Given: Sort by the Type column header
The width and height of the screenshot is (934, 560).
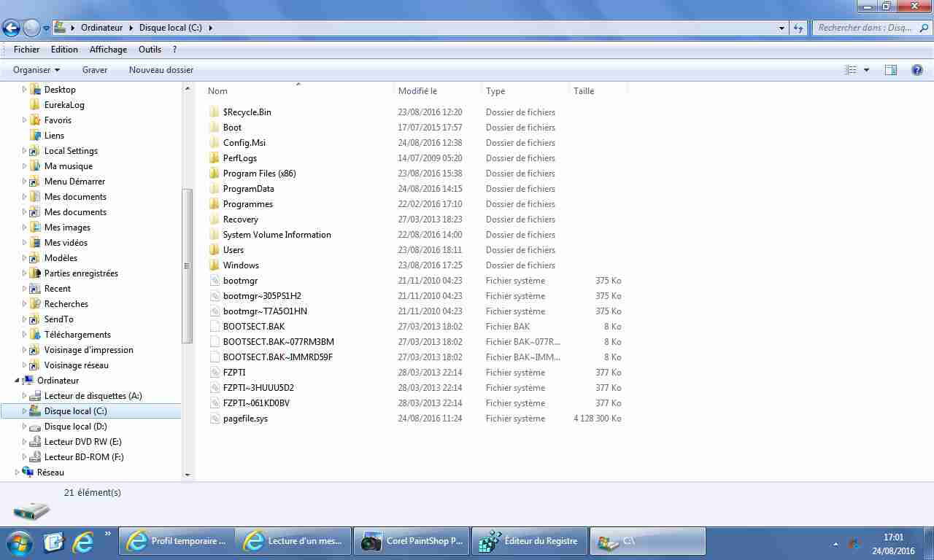Looking at the screenshot, I should point(525,90).
